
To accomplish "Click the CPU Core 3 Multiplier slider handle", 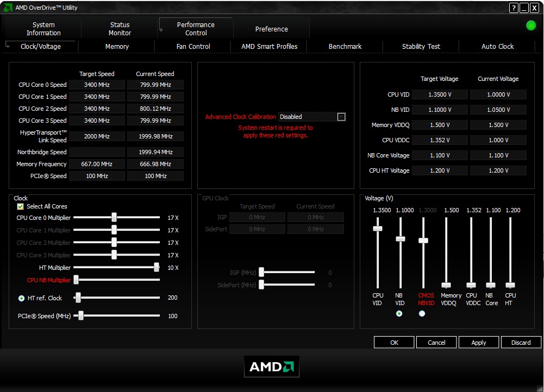I will 114,255.
